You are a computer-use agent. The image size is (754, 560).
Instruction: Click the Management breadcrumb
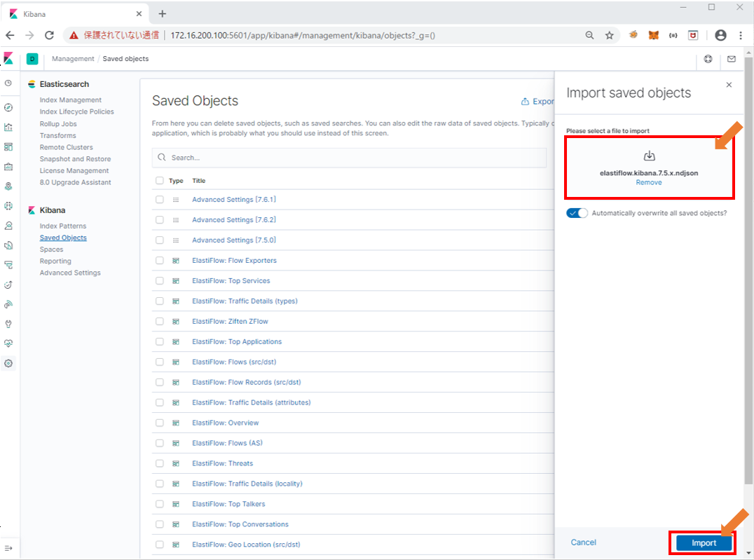(73, 59)
